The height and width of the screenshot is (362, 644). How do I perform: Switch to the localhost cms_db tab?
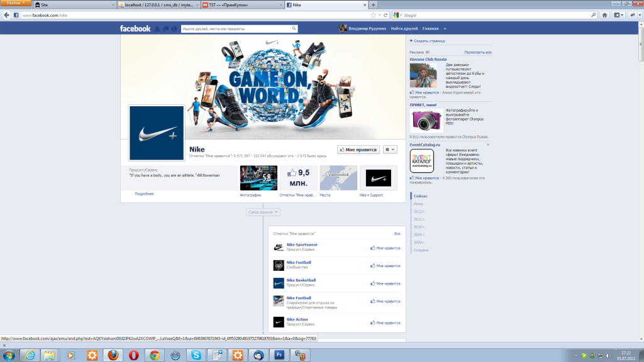click(x=158, y=5)
